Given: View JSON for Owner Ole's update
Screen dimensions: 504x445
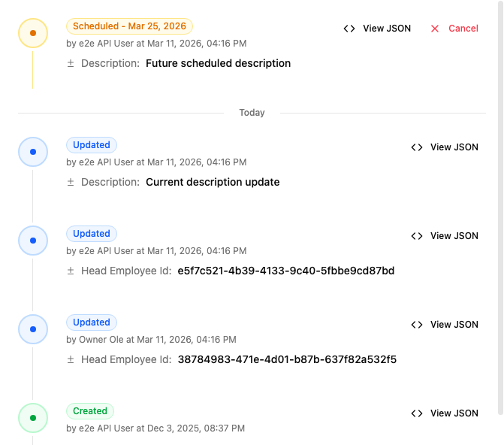Looking at the screenshot, I should pyautogui.click(x=454, y=325).
